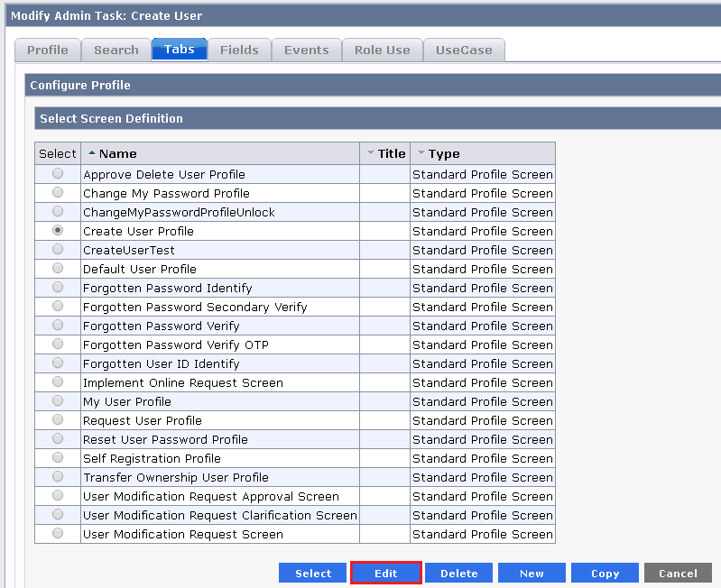This screenshot has width=721, height=588.
Task: Open the Search tab
Action: click(116, 50)
